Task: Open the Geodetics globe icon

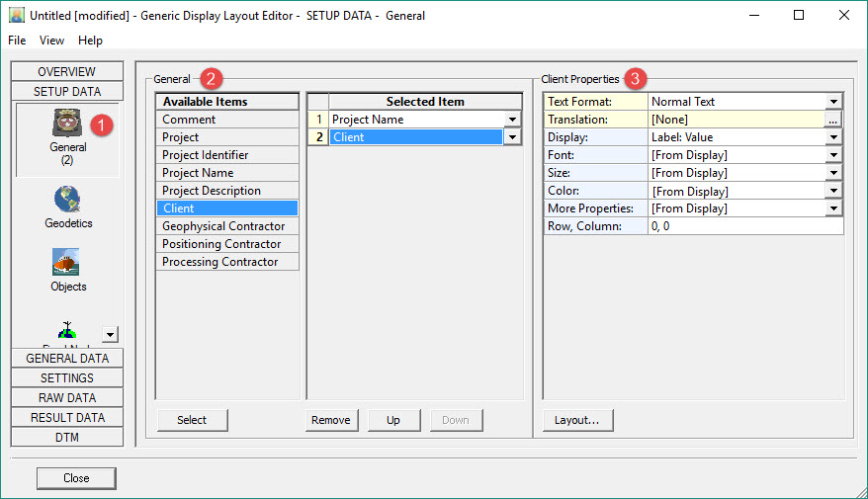Action: [x=67, y=200]
